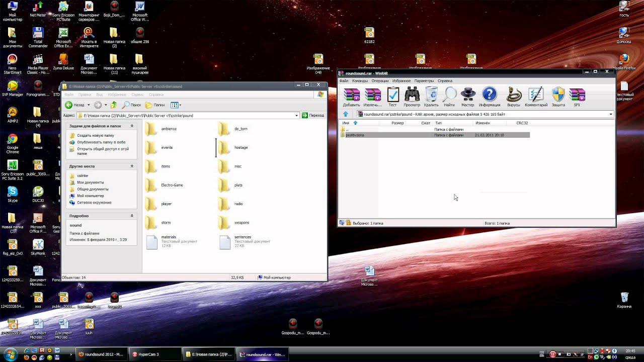Open the Назад history dropdown arrow in Explorer
This screenshot has width=644, height=362.
click(89, 105)
